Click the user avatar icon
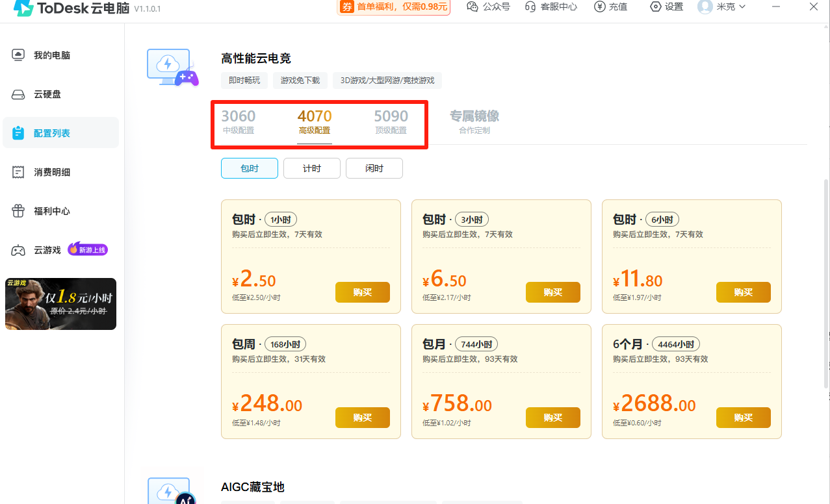 (705, 6)
